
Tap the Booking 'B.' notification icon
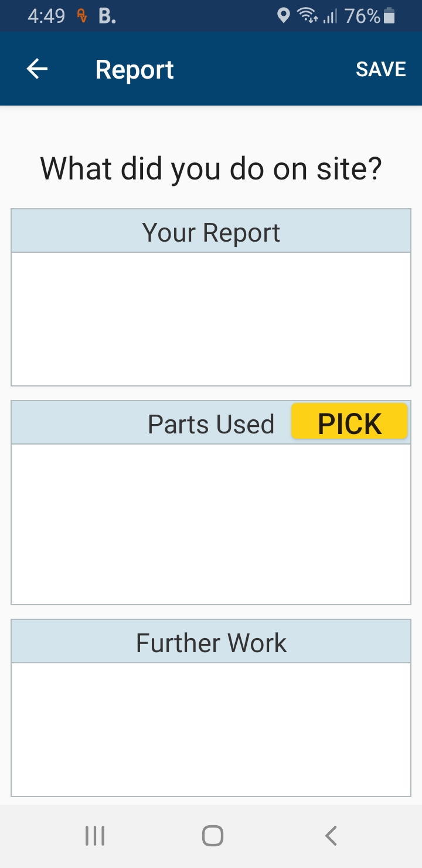click(107, 16)
